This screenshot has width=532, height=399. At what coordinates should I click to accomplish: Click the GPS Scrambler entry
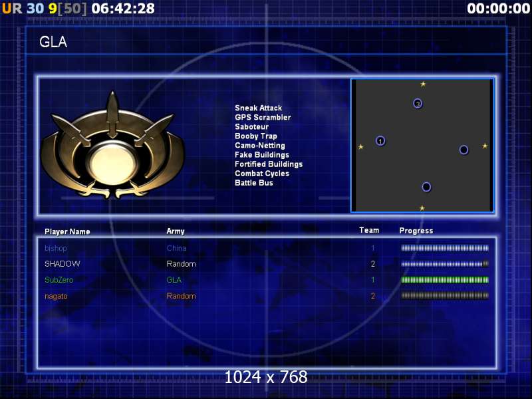tap(263, 118)
